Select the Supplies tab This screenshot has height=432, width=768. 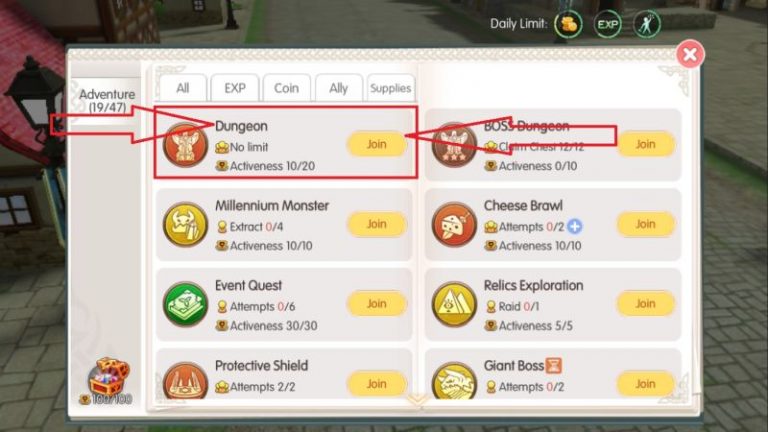coord(390,88)
